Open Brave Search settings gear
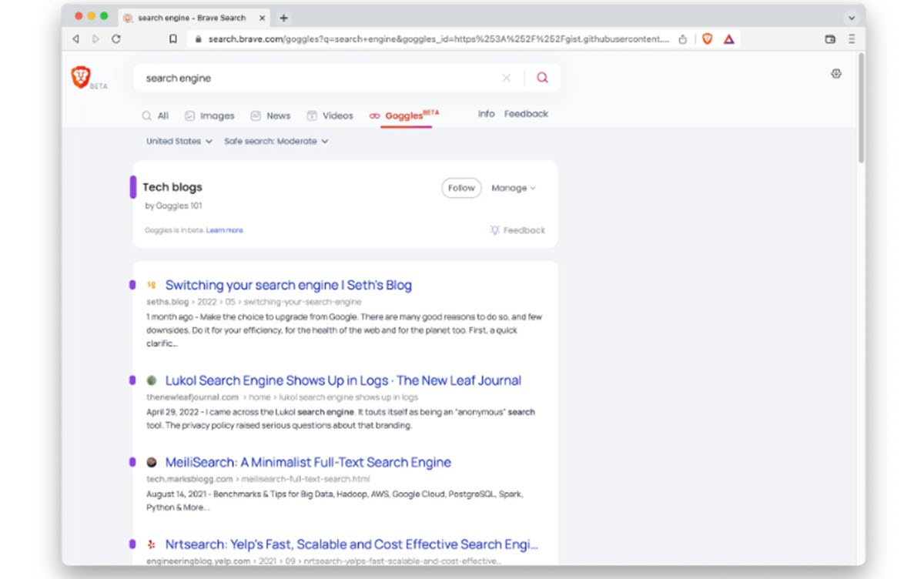Image resolution: width=924 pixels, height=579 pixels. coord(836,74)
